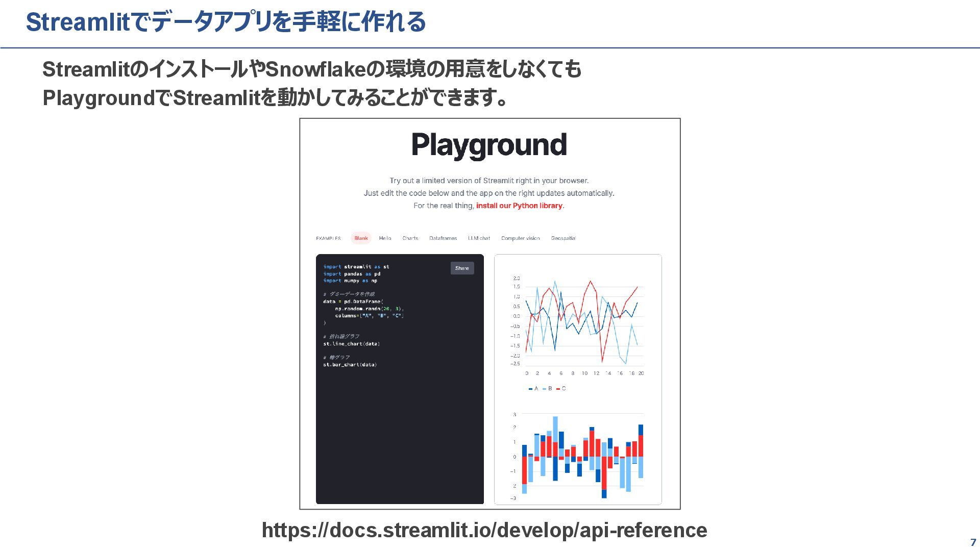Viewport: 980px width, 551px height.
Task: Click the Playground heading
Action: pyautogui.click(x=489, y=145)
